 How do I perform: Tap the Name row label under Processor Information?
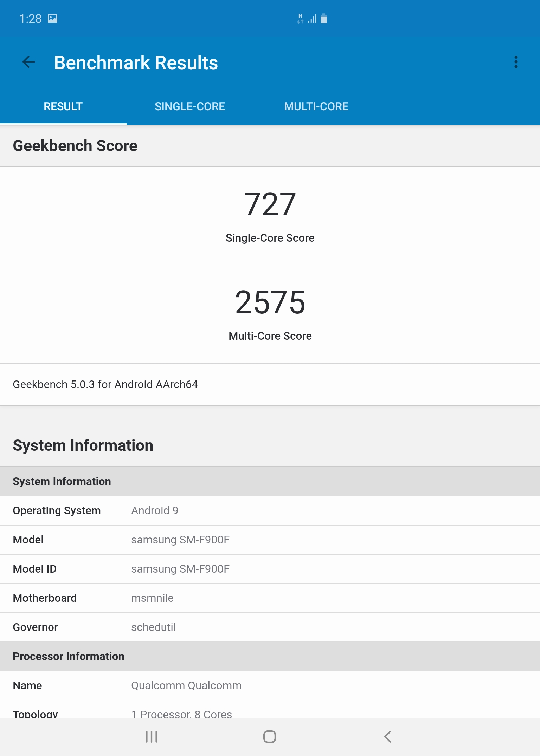click(27, 685)
